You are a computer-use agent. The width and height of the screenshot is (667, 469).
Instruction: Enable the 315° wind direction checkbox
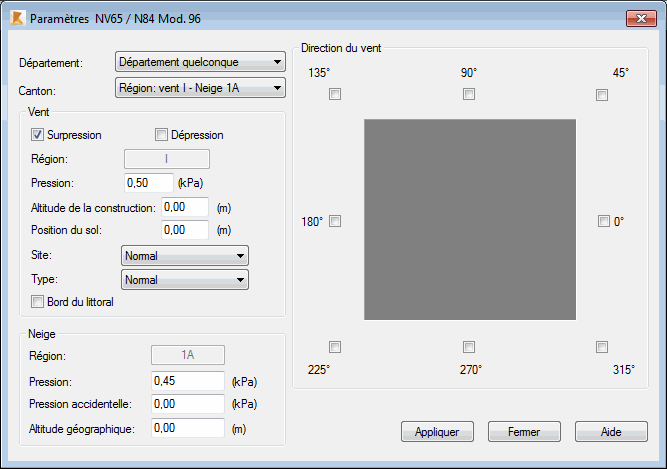pyautogui.click(x=602, y=347)
